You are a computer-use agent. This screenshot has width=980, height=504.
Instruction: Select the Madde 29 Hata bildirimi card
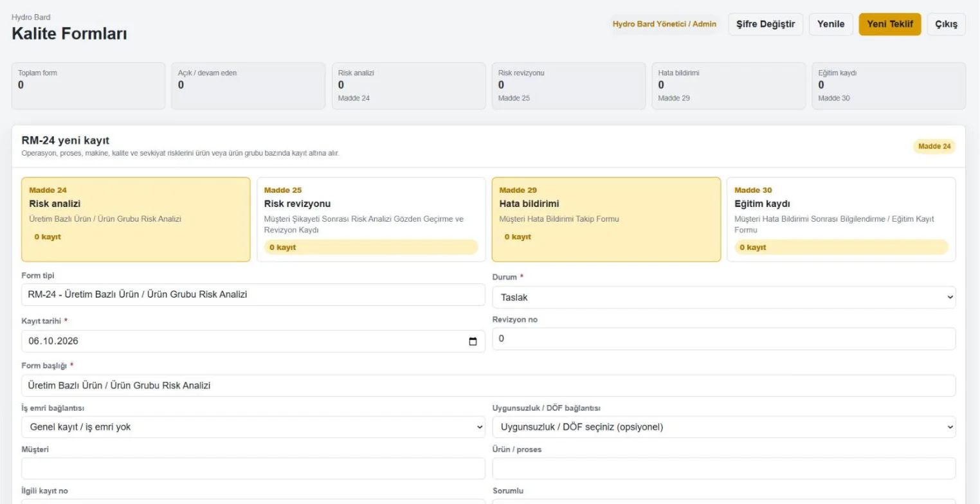click(x=606, y=219)
